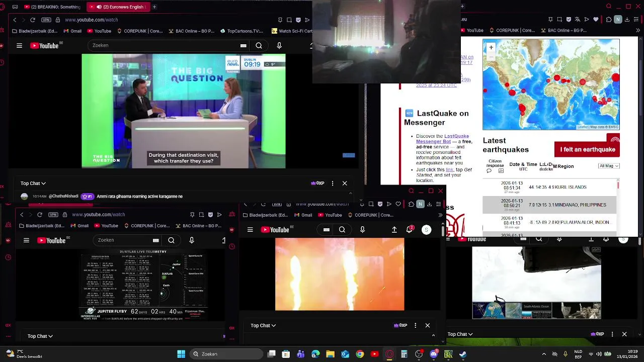Image resolution: width=644 pixels, height=362 pixels.
Task: Click the 'link' hyperlink in Messenger instructions
Action: (x=449, y=170)
